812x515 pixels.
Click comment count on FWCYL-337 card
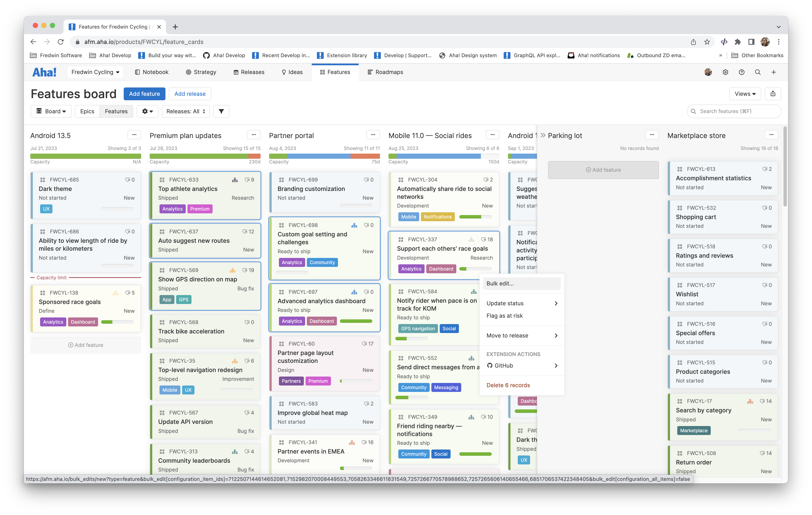(487, 240)
